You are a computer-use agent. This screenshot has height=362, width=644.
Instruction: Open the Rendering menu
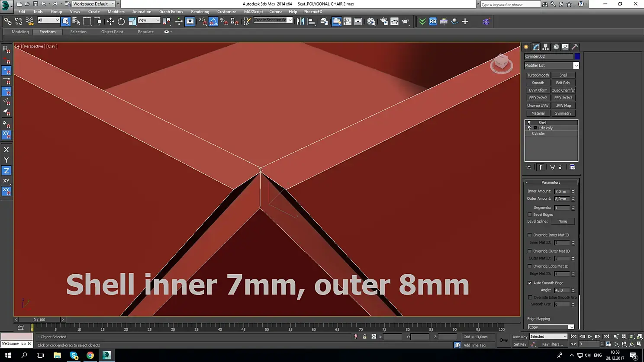tap(200, 12)
